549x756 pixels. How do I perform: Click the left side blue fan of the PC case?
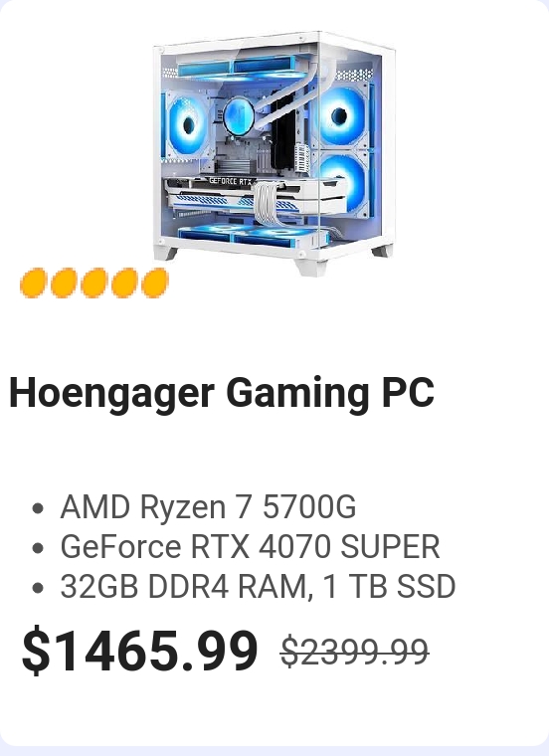[186, 125]
